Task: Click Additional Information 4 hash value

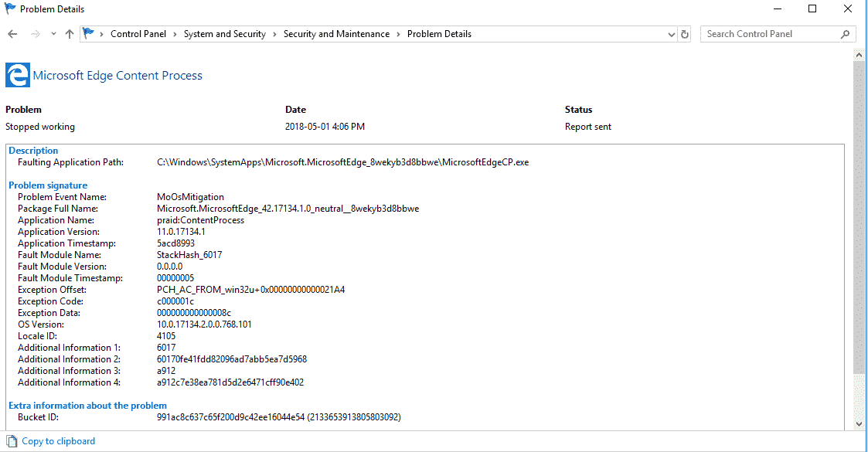Action: coord(230,382)
